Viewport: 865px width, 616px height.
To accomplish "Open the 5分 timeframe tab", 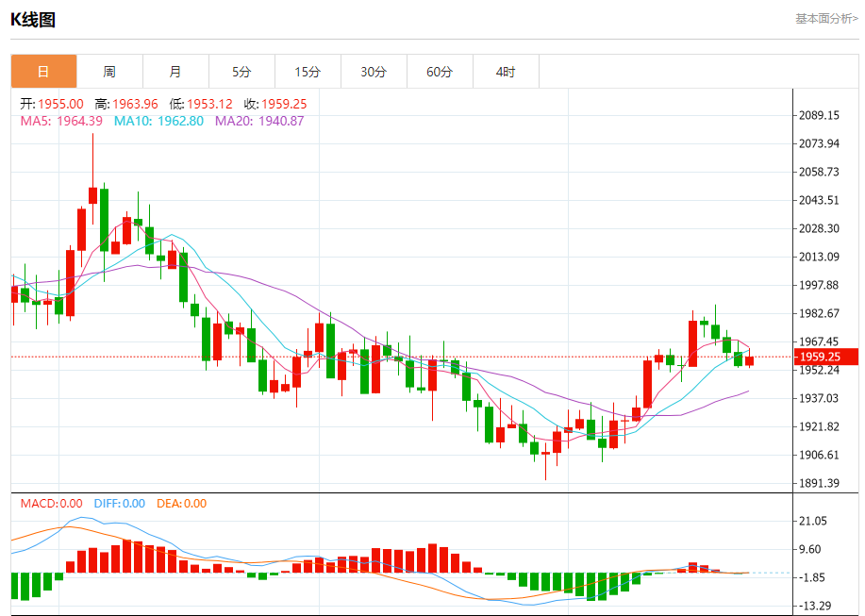I will click(x=241, y=71).
